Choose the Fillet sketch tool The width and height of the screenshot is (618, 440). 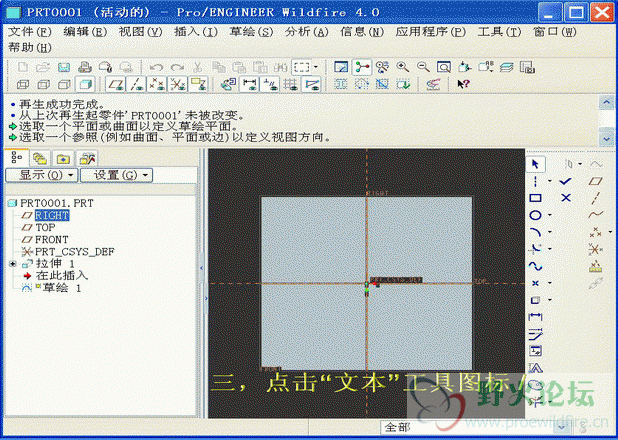tap(535, 249)
